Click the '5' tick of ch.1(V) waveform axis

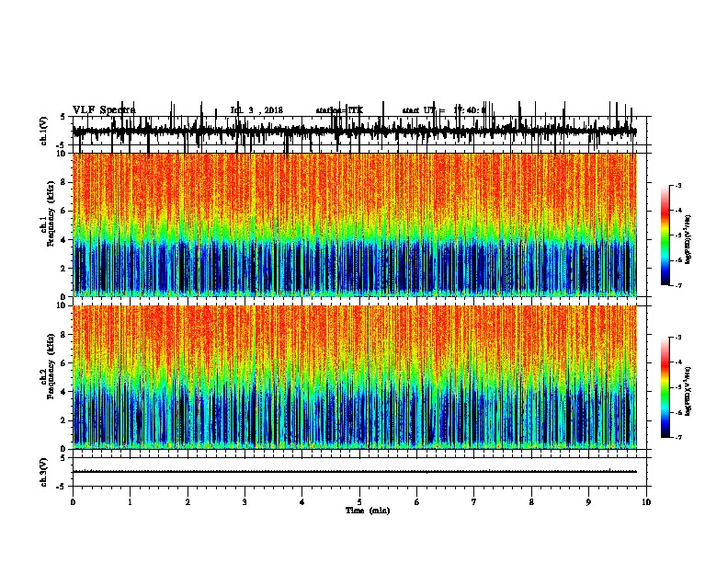pos(63,117)
